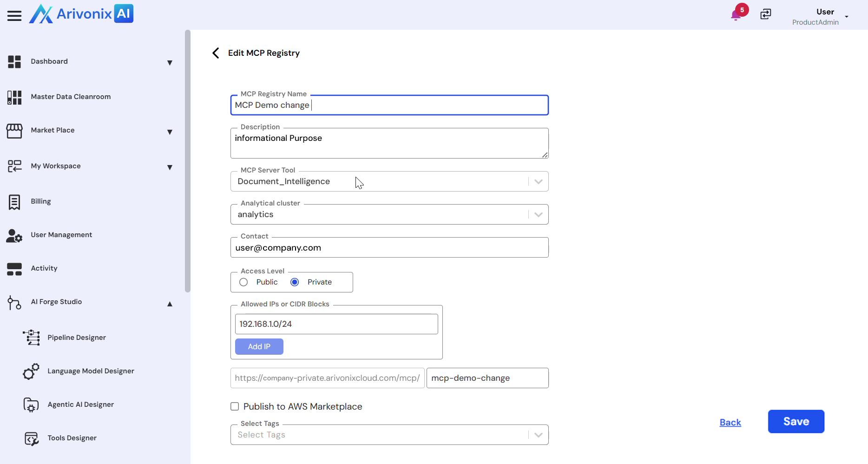Open the Select Tags dropdown
Screen dimensions: 868x464
538,435
